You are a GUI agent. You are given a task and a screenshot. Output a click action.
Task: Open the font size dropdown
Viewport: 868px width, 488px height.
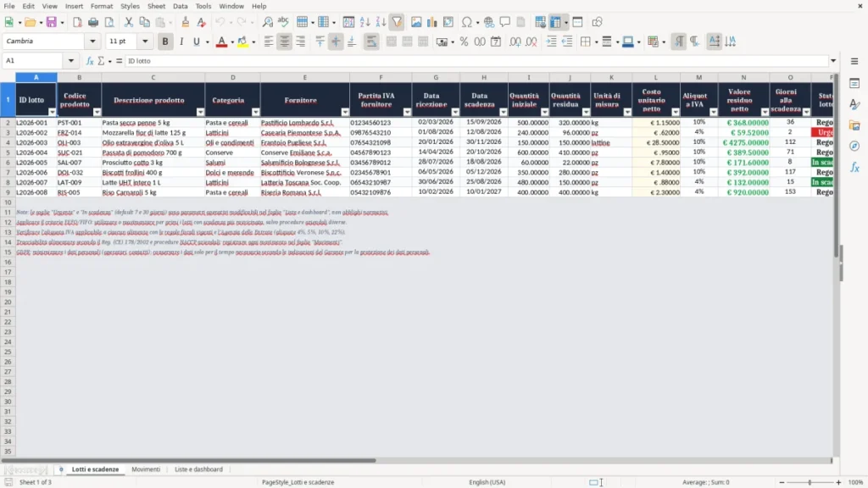click(x=145, y=42)
